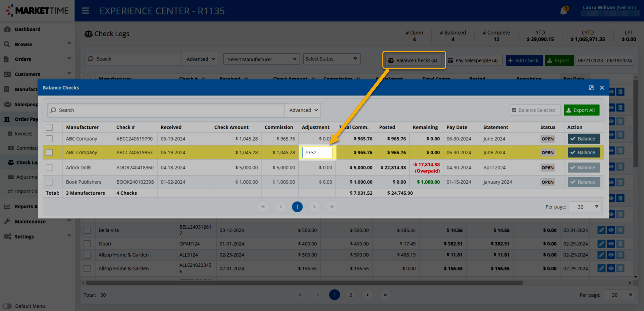
Task: Toggle the hamburger navigation menu
Action: pyautogui.click(x=86, y=11)
